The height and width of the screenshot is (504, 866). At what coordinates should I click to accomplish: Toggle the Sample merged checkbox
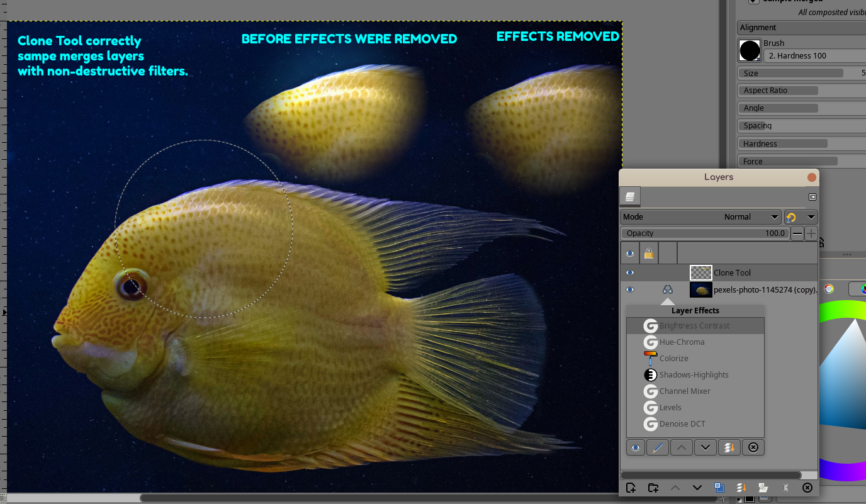753,2
